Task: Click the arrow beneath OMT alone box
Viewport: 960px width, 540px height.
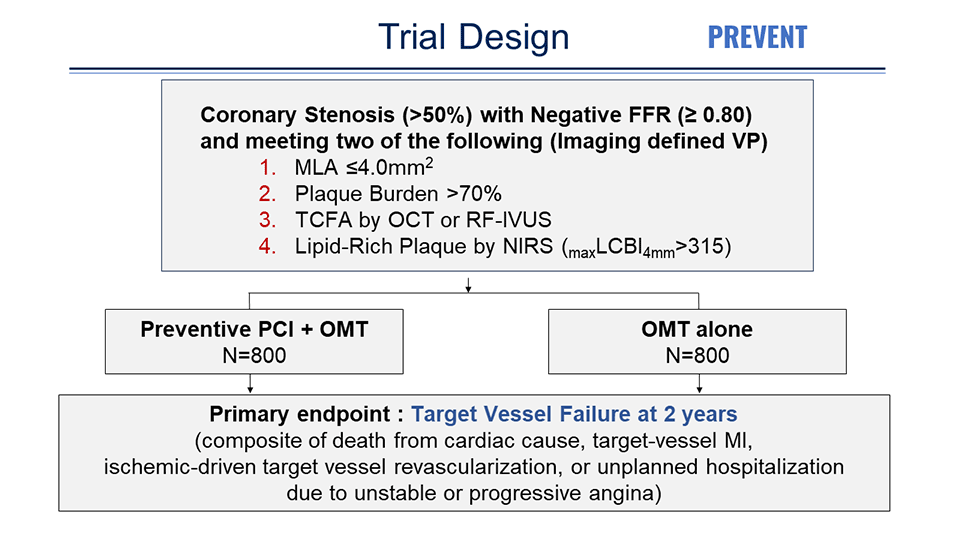Action: pyautogui.click(x=699, y=384)
